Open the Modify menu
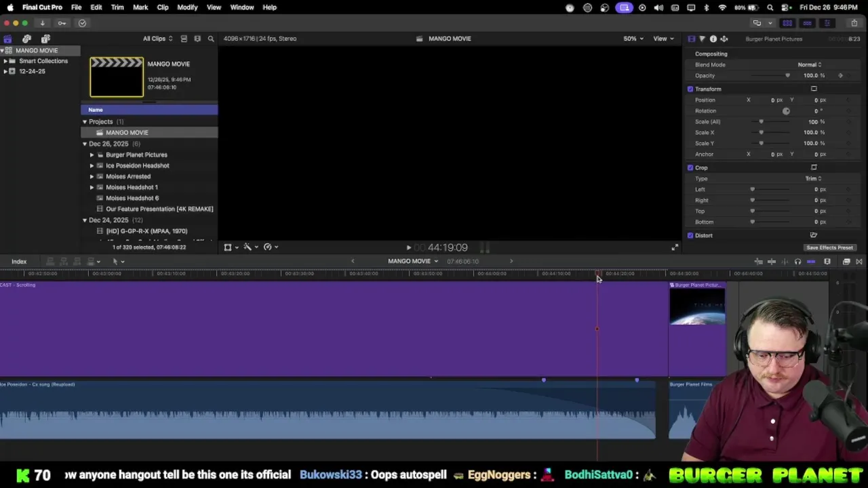 tap(187, 7)
